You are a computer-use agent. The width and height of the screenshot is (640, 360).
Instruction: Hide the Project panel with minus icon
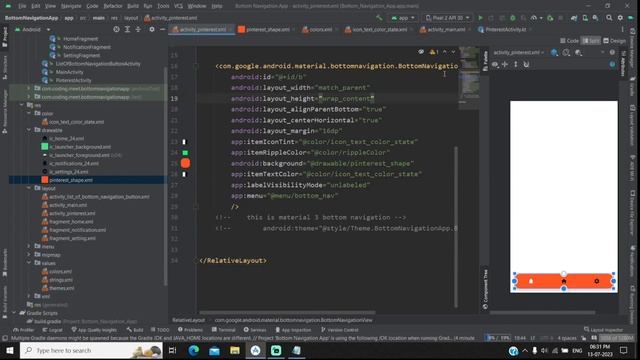click(162, 29)
